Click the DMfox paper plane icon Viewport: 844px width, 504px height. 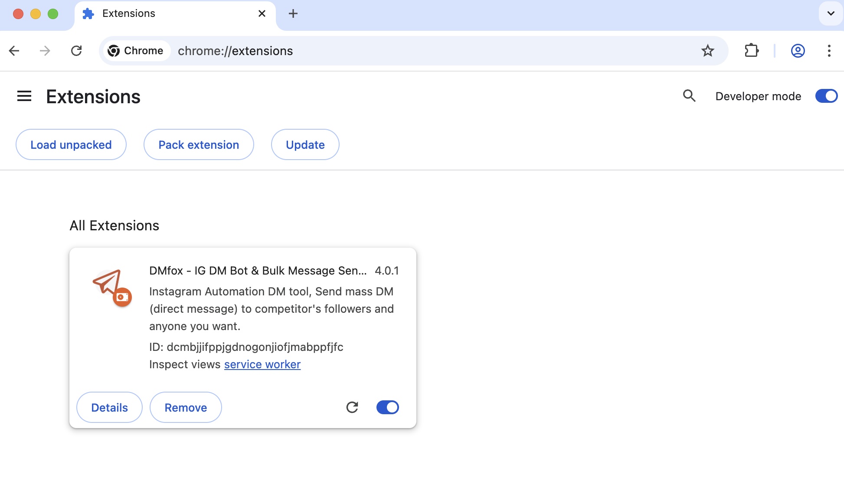click(x=112, y=288)
